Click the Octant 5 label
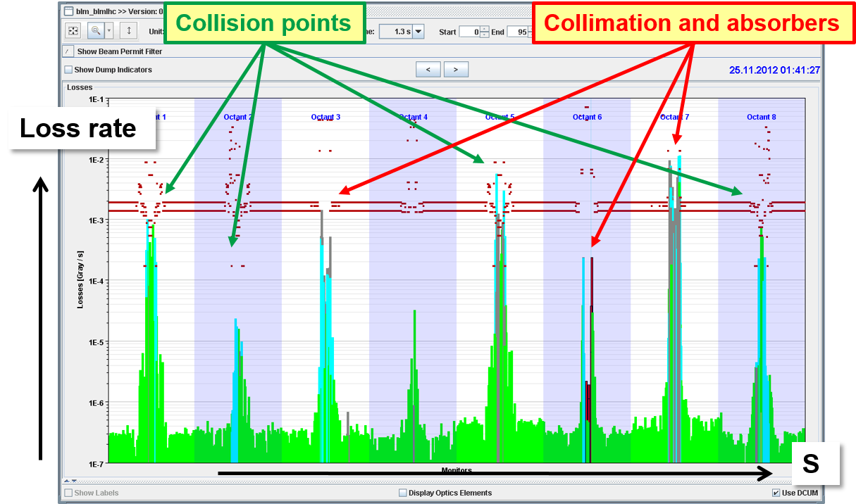Viewport: 856px width, 504px height. [500, 117]
